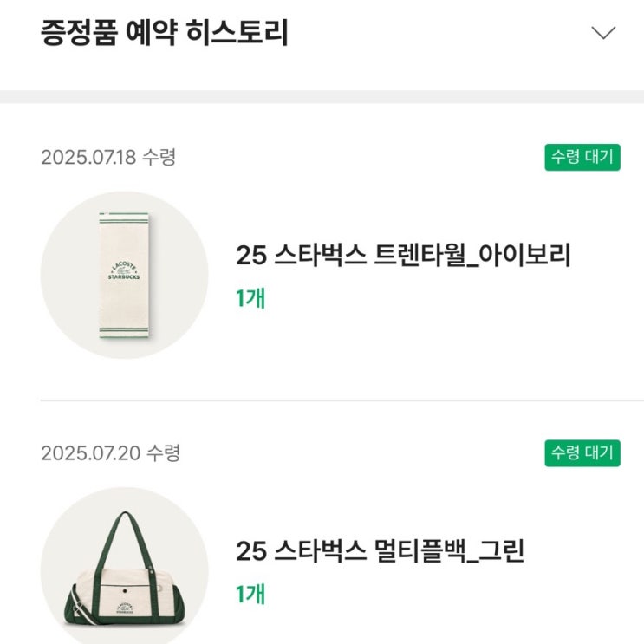Screen dimensions: 644x644
Task: Tap the 증정품 예약 히스토리 header title
Action: pos(165,33)
